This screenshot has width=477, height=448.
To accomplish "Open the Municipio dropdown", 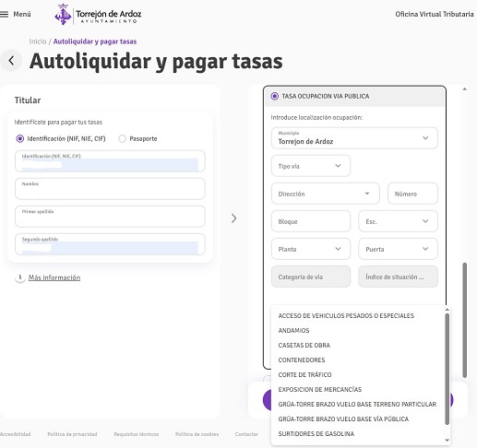I will pos(354,138).
